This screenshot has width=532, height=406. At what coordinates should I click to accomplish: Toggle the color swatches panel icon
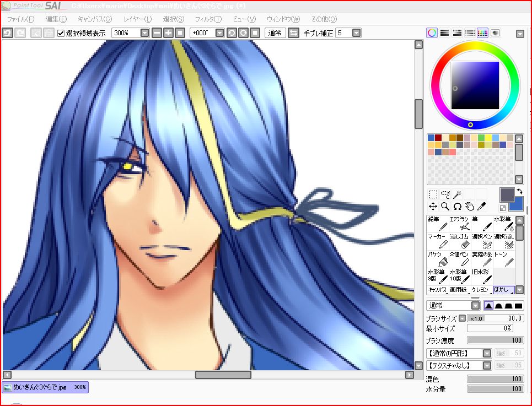tap(482, 33)
